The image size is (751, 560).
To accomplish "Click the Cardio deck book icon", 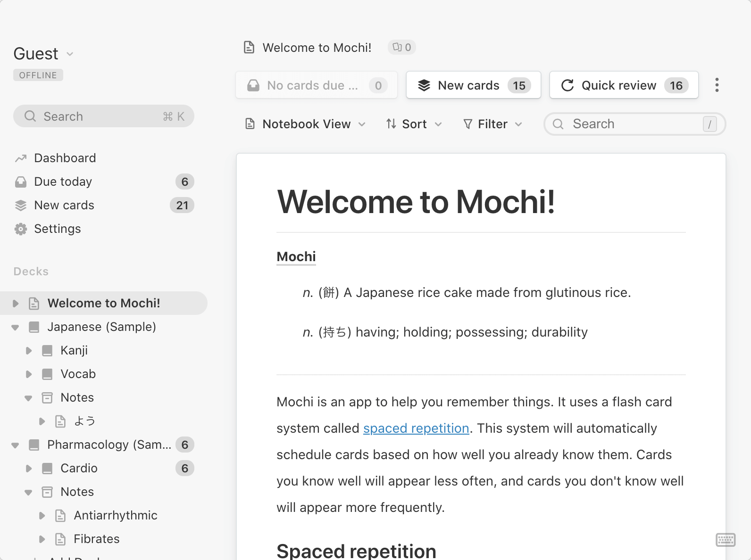I will point(47,468).
